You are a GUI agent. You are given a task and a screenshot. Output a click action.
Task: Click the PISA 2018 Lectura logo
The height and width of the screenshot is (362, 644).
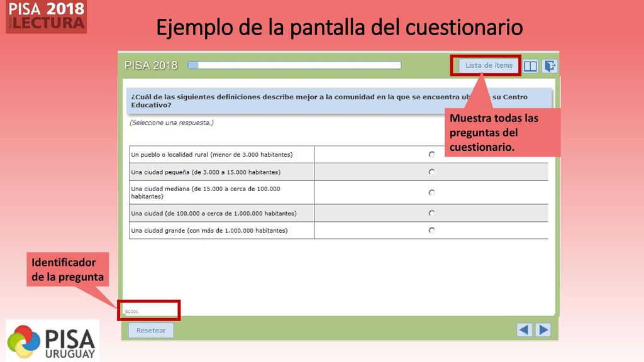(x=47, y=16)
